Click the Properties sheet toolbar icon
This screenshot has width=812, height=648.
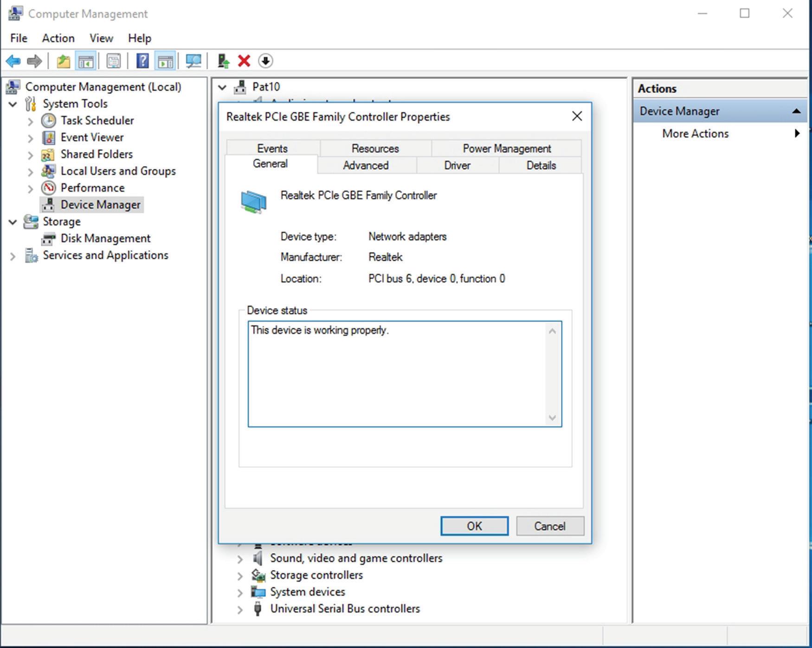pyautogui.click(x=114, y=61)
